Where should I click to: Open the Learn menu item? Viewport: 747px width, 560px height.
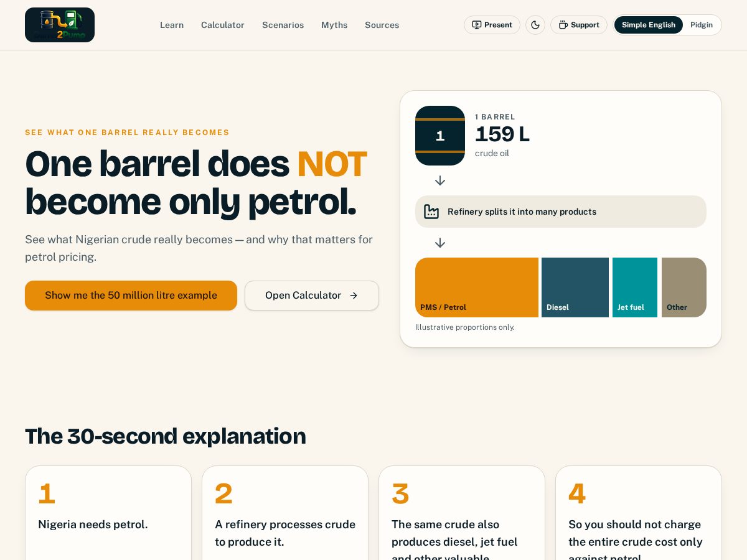[172, 25]
